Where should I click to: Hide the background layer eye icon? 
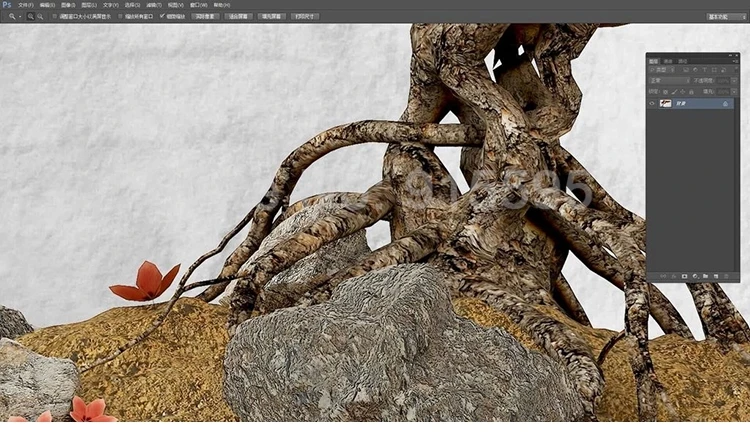[x=652, y=103]
